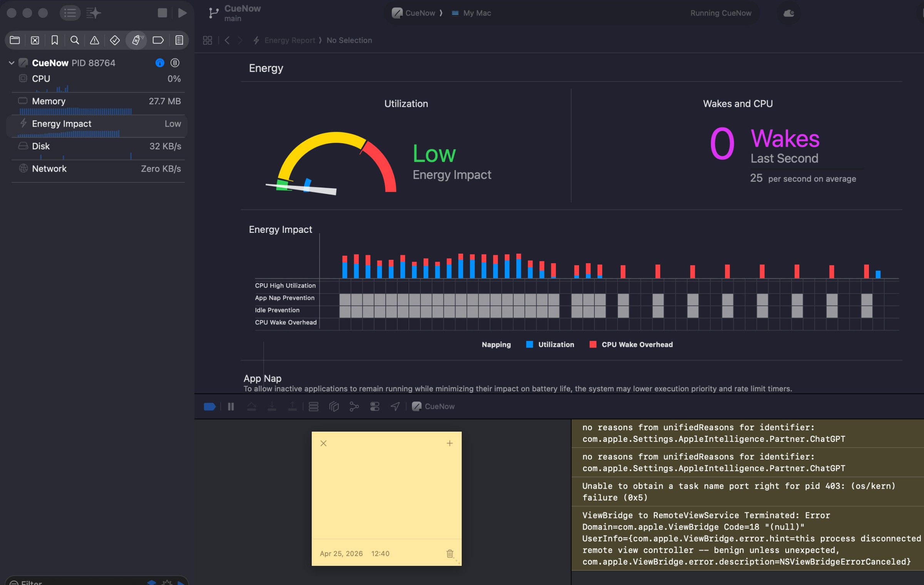The image size is (924, 585).
Task: Select the ViewBridge error console message
Action: pyautogui.click(x=748, y=538)
